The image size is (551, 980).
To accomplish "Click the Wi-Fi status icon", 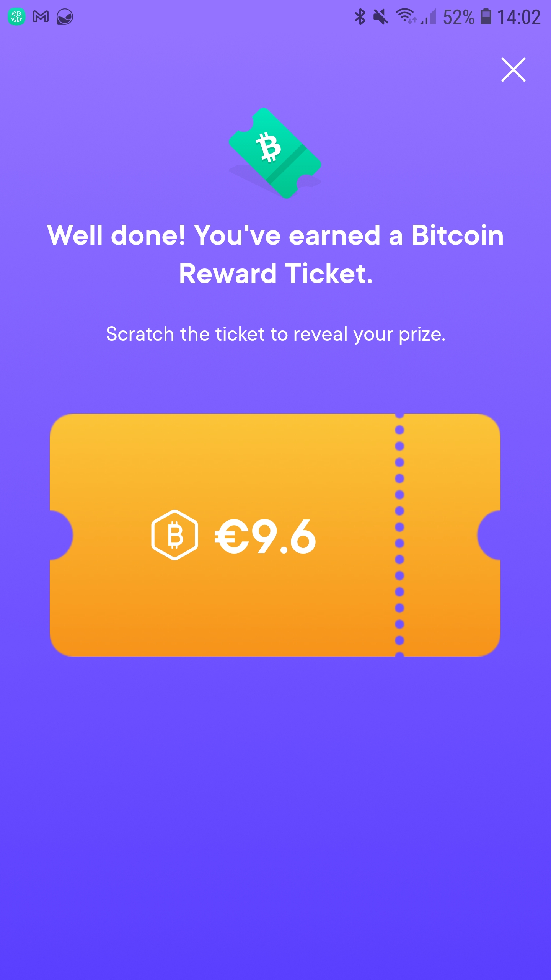I will coord(406,16).
